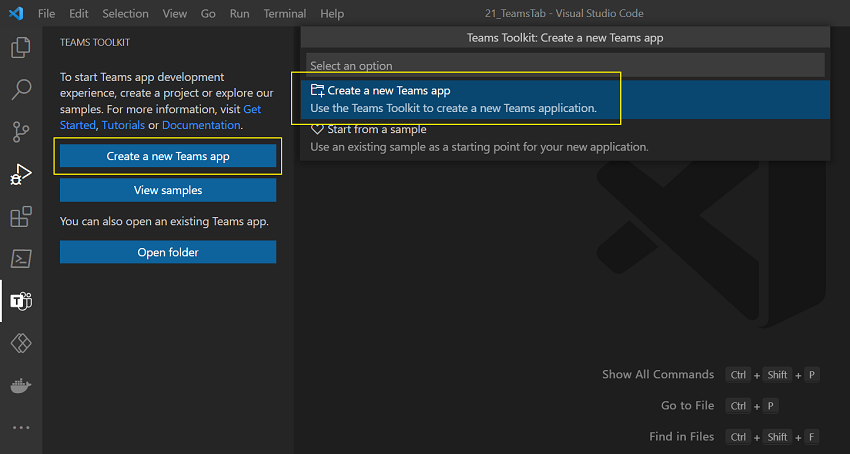Open the Search view icon
850x454 pixels.
[21, 89]
